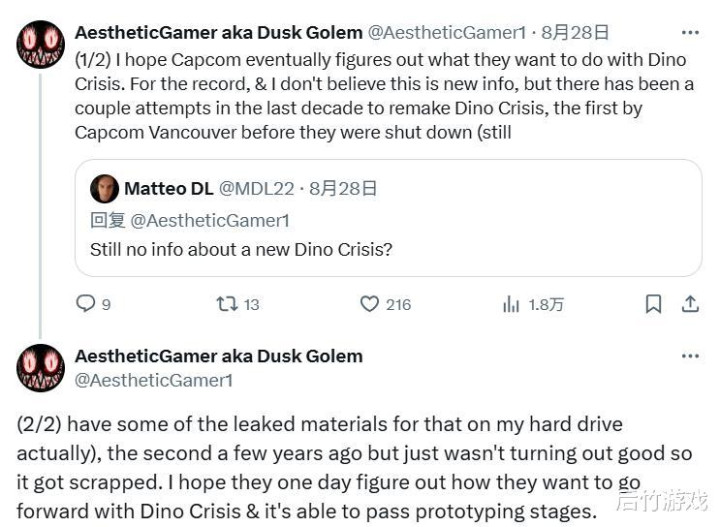The image size is (720, 527).
Task: Click the second tweet's AestheticGamer avatar
Action: [x=41, y=367]
